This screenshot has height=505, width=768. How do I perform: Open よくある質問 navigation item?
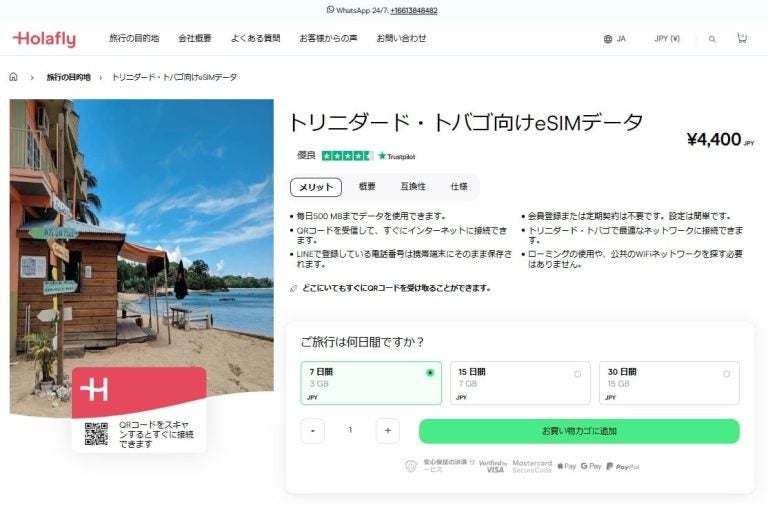(x=255, y=38)
